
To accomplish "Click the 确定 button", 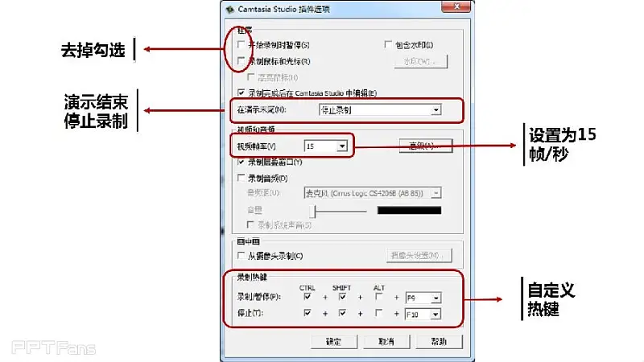I will pyautogui.click(x=334, y=341).
